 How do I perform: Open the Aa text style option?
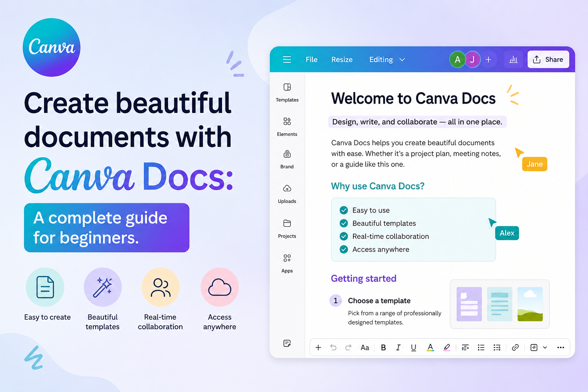point(365,348)
